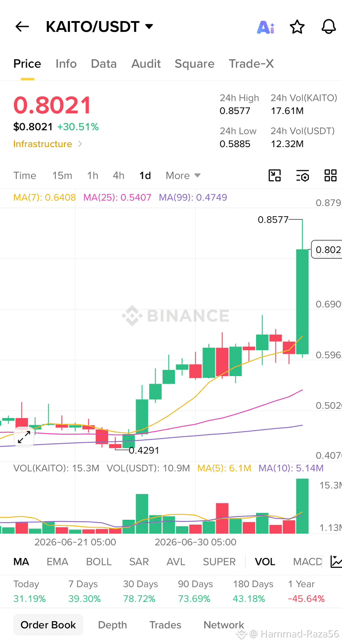Open the KAITO/USDT pair selector dropdown
Viewport: 342px width, 644px height.
pyautogui.click(x=100, y=27)
